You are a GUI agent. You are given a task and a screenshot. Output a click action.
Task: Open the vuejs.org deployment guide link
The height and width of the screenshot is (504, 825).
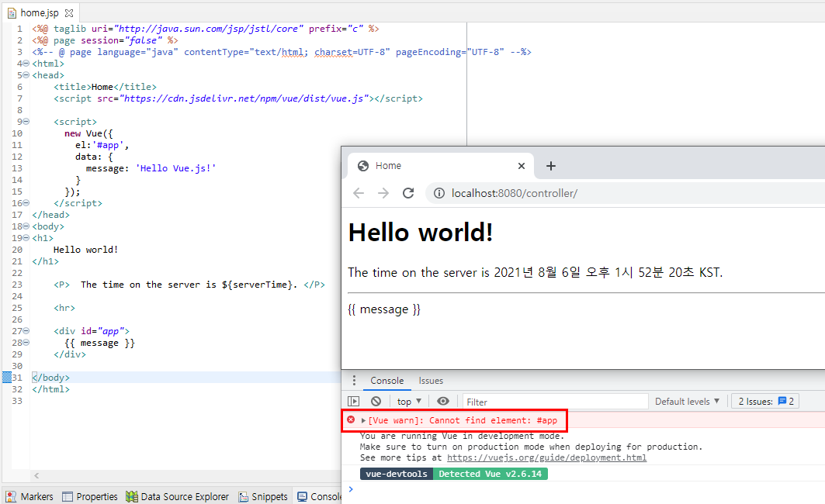click(546, 457)
